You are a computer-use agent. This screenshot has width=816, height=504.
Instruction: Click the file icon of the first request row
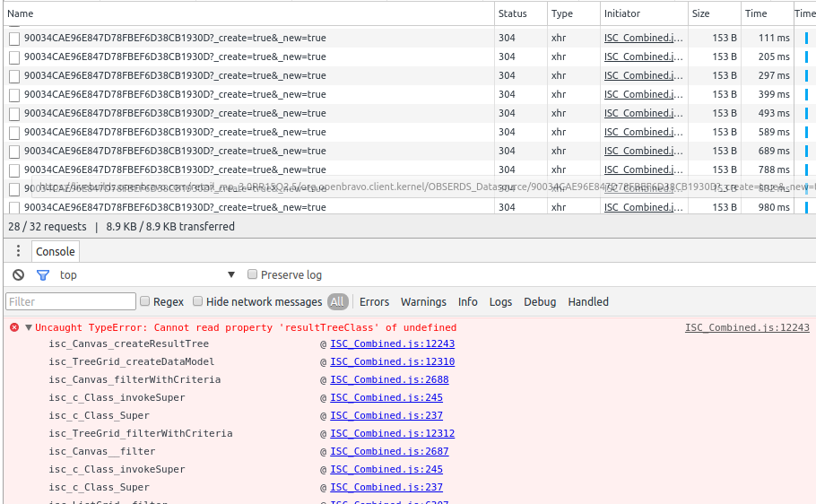click(14, 39)
